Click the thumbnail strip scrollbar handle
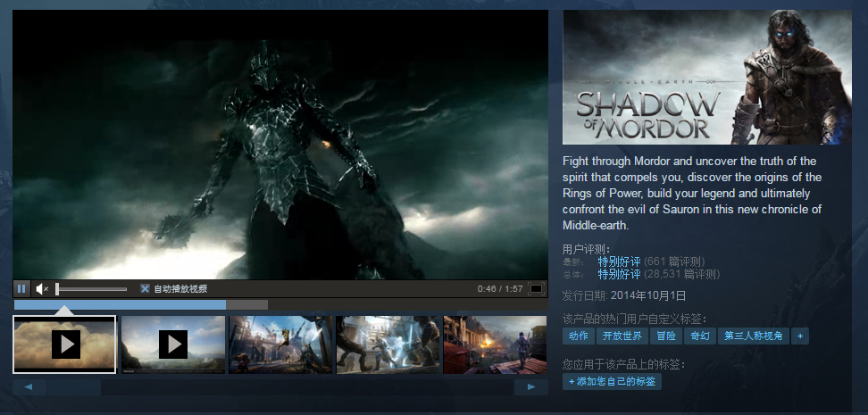Screen dimensions: 868x415 tap(73, 386)
